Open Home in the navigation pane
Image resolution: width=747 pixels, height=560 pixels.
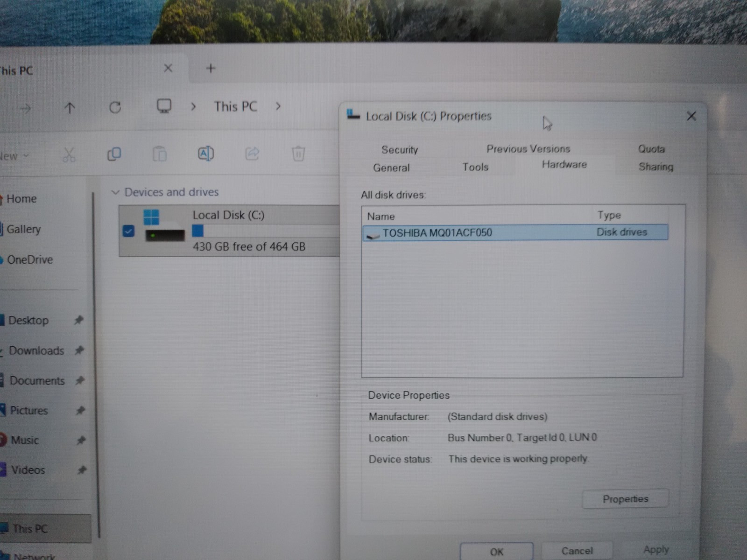[x=21, y=199]
